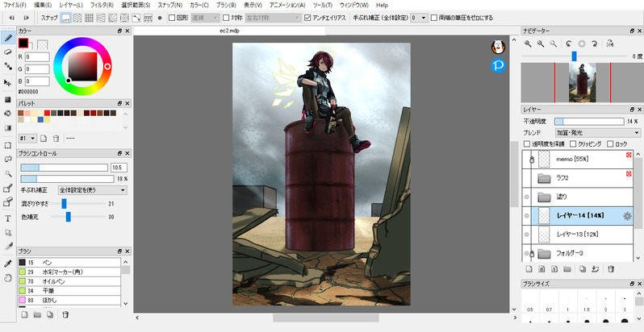Viewport: 644px width, 332px height.
Task: Turn snap off with the off icon
Action: pyautogui.click(x=65, y=18)
